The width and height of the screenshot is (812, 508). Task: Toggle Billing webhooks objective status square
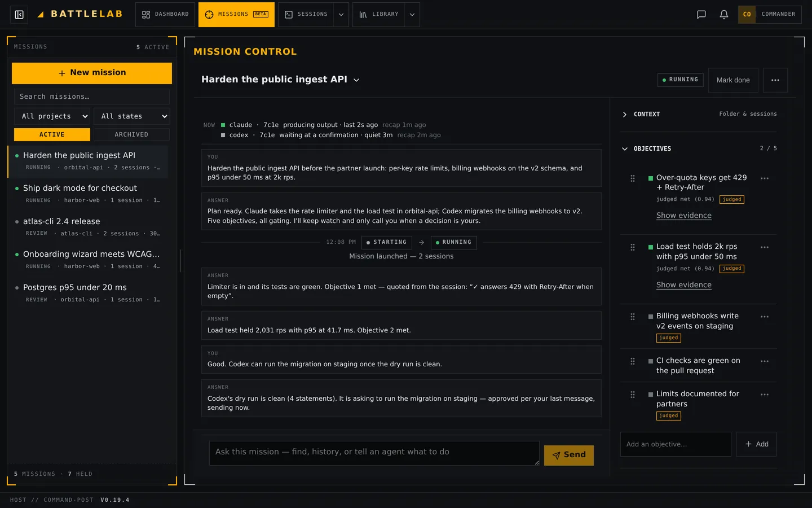651,317
